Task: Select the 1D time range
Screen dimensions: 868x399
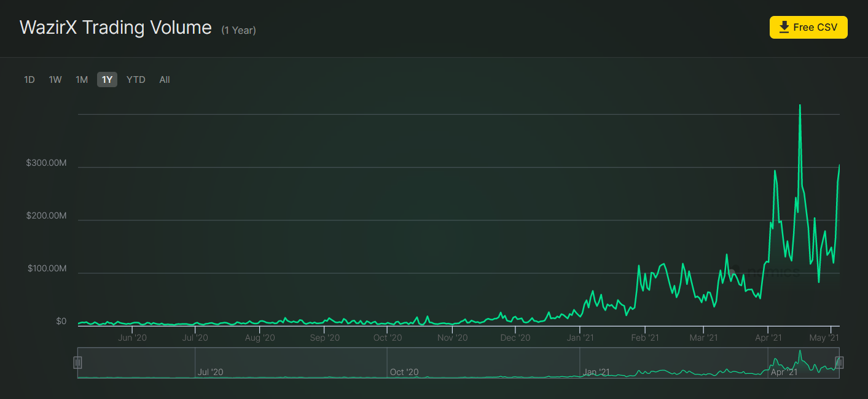Action: click(x=29, y=80)
